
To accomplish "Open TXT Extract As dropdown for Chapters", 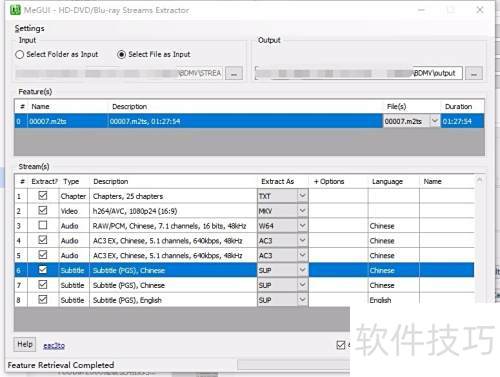I will tap(302, 196).
